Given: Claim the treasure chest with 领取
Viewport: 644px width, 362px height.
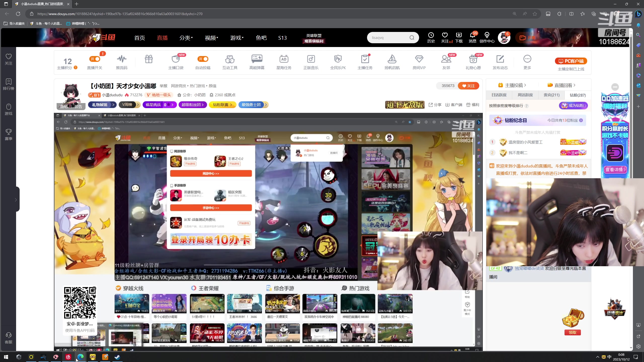Looking at the screenshot, I should click(x=573, y=332).
